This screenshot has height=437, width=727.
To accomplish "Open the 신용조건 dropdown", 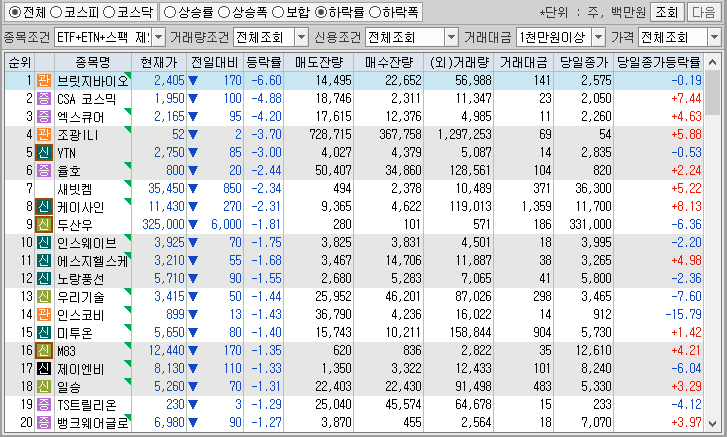I will pos(451,37).
